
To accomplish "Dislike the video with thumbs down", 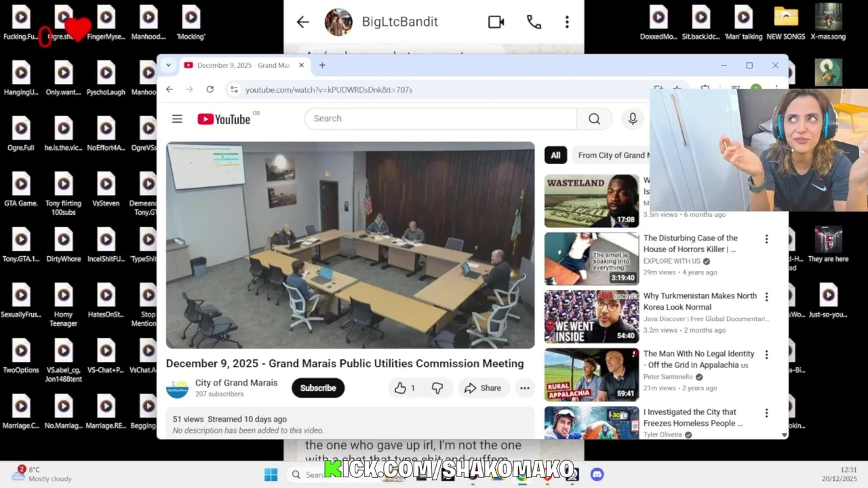I will (437, 388).
